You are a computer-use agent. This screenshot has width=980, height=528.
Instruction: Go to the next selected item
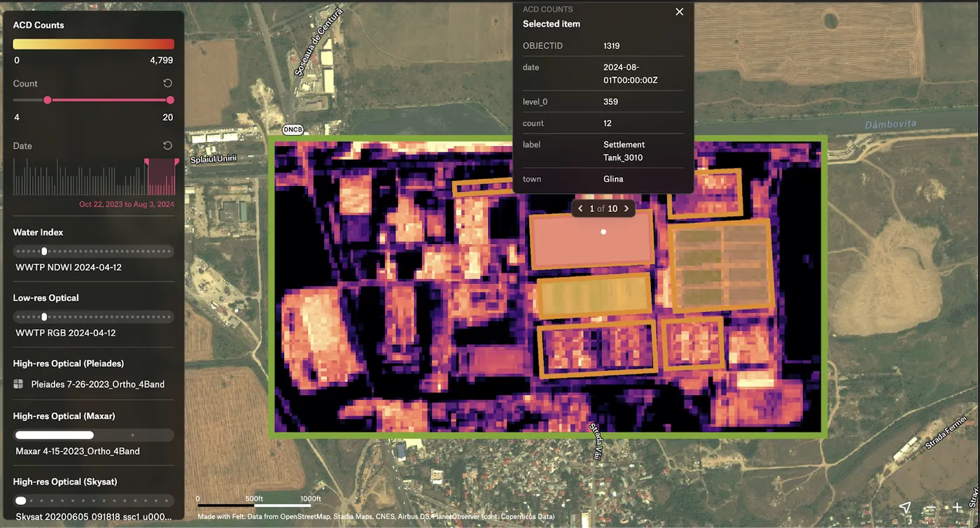626,208
